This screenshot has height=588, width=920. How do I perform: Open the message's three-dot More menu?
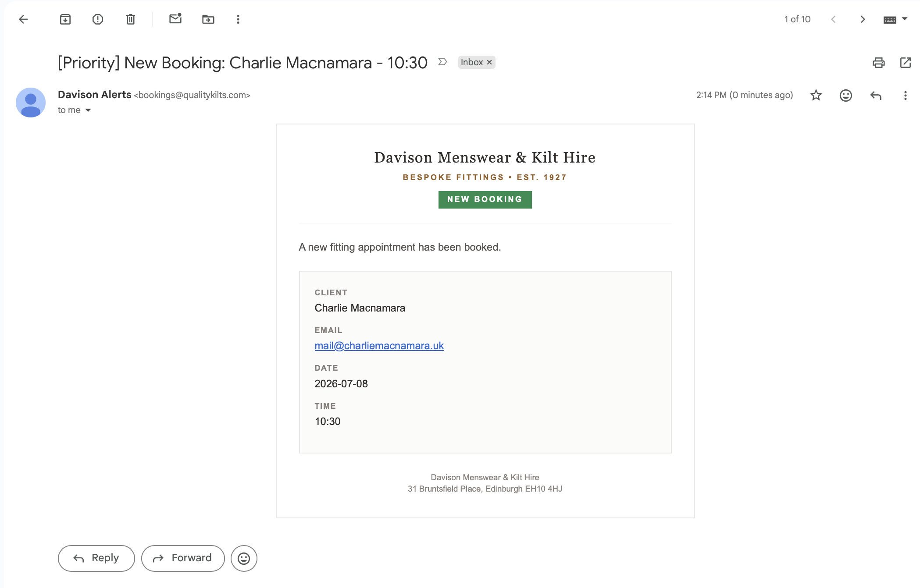point(906,95)
